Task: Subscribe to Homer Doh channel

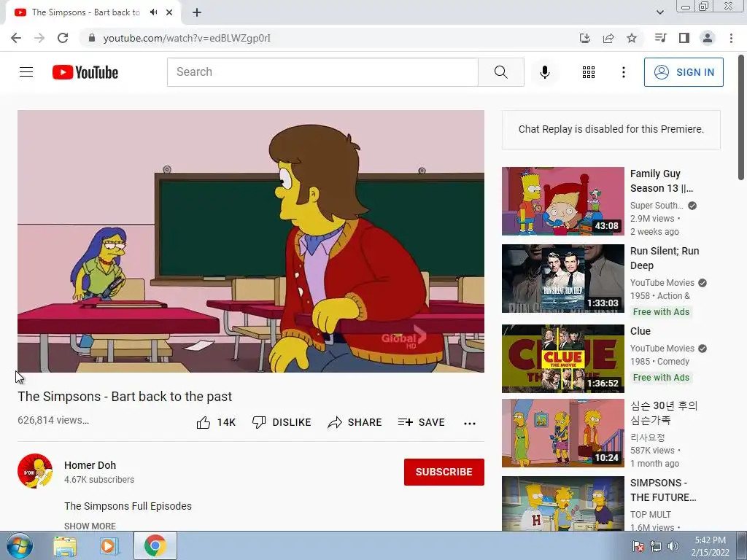Action: click(444, 472)
